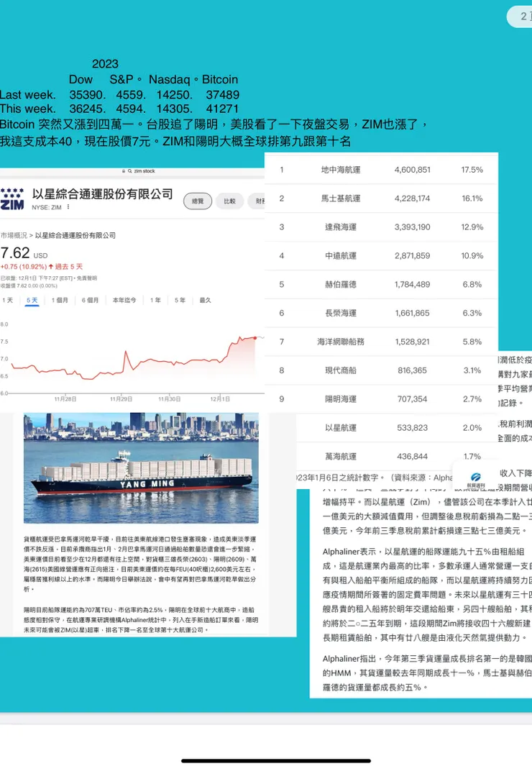This screenshot has height=766, width=532.
Task: Switch chart range to 6 個月
Action: (91, 300)
